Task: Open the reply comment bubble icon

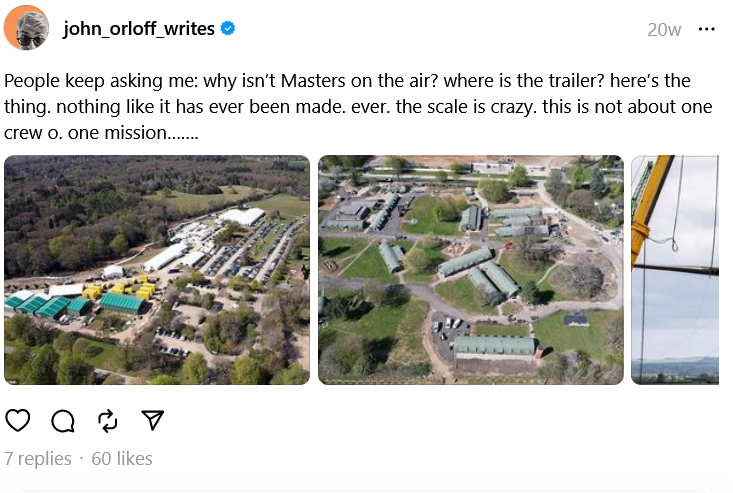Action: coord(63,420)
